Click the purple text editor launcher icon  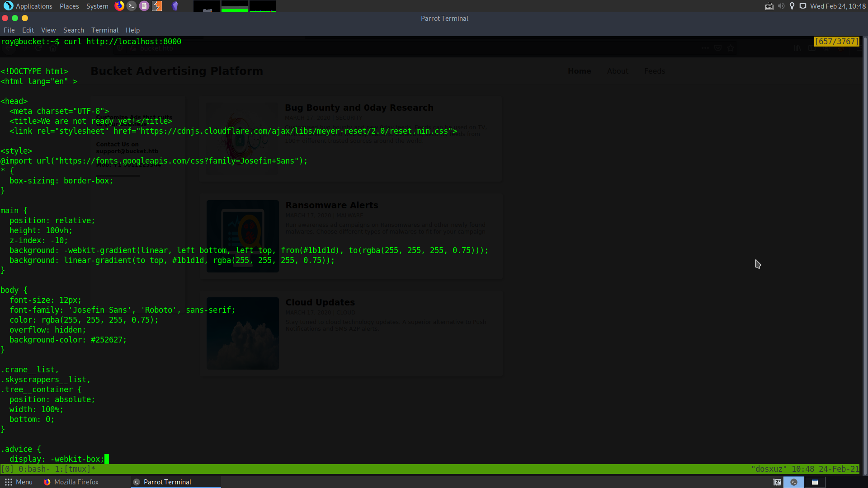click(x=144, y=6)
